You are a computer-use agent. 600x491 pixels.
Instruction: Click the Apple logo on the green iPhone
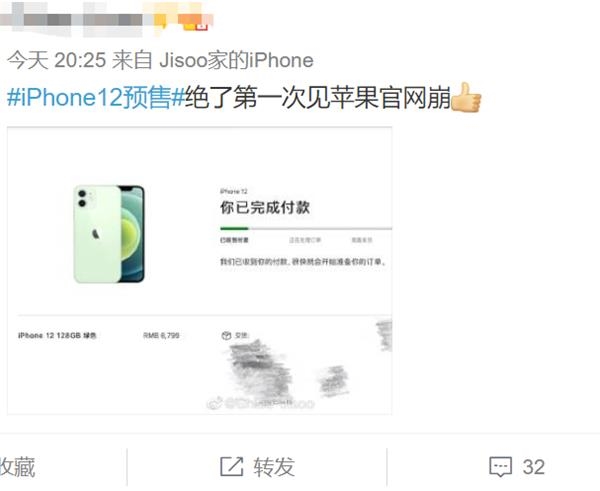(x=96, y=233)
